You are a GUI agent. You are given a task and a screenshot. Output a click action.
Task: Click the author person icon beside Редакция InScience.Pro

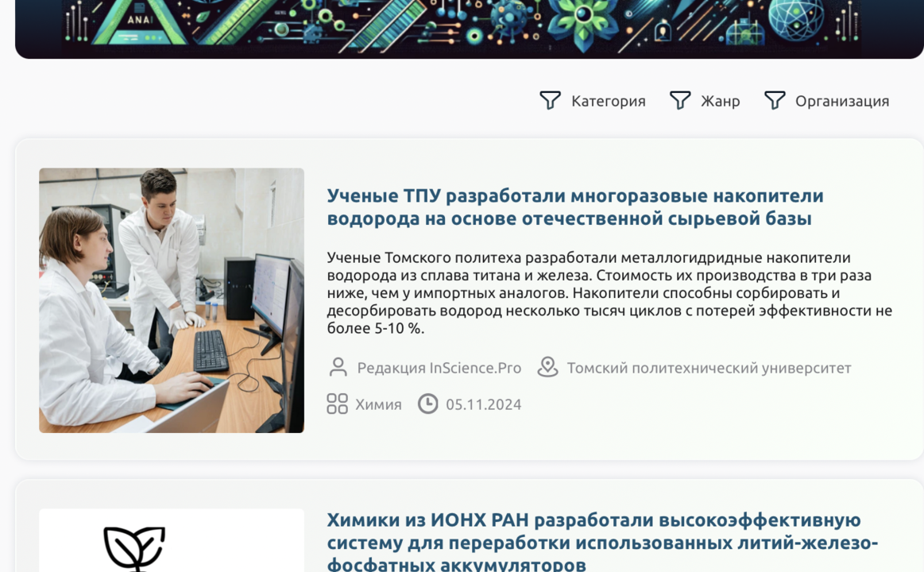[x=340, y=368]
